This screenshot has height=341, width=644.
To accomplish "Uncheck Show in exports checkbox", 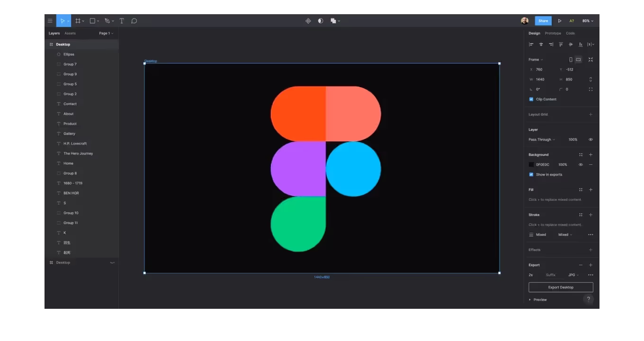I will [531, 175].
